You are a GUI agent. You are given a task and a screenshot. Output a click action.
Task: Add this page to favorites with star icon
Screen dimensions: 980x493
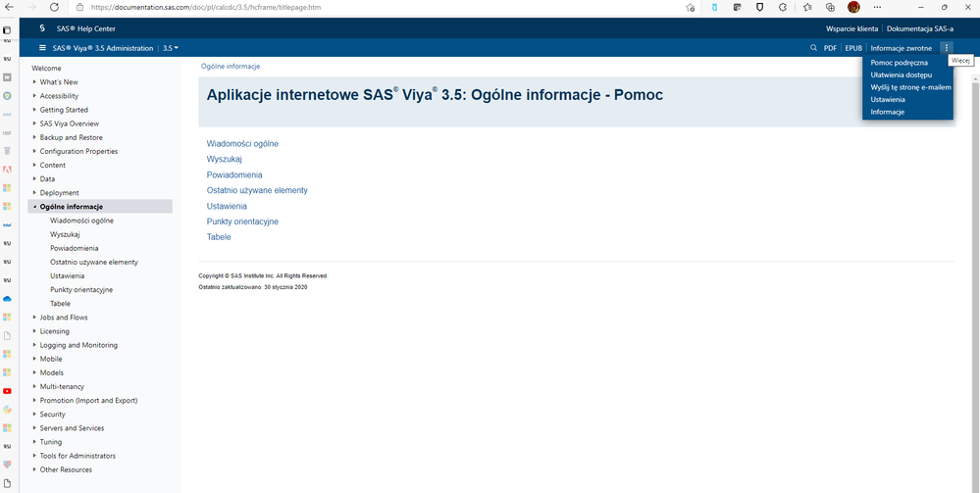tap(690, 7)
